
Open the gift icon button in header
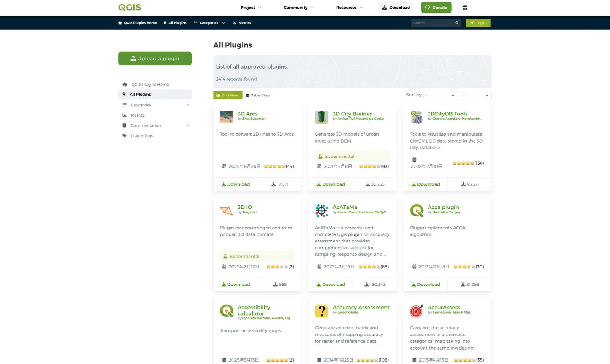click(465, 7)
